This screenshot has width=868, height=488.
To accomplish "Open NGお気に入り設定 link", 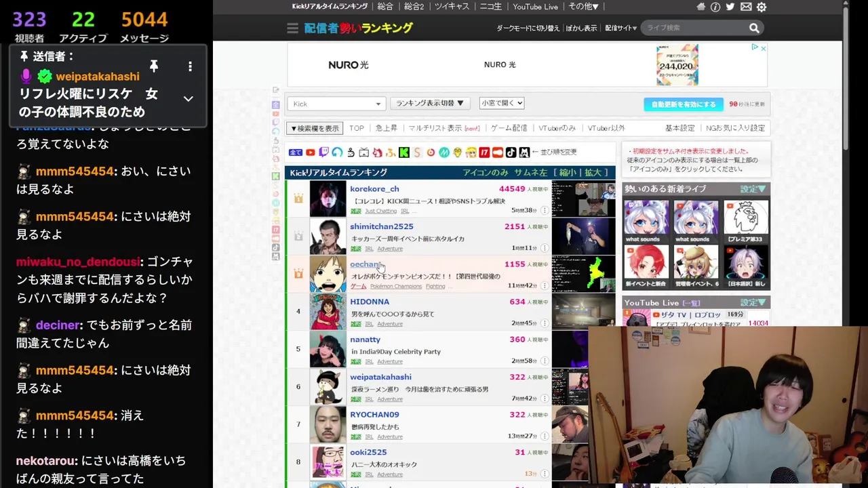I will 735,128.
